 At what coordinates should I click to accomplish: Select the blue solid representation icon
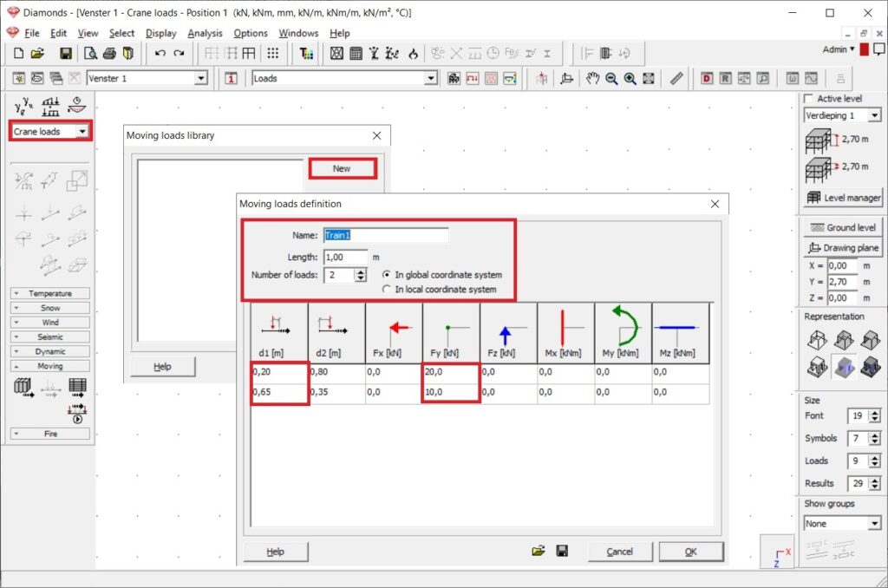pyautogui.click(x=844, y=366)
